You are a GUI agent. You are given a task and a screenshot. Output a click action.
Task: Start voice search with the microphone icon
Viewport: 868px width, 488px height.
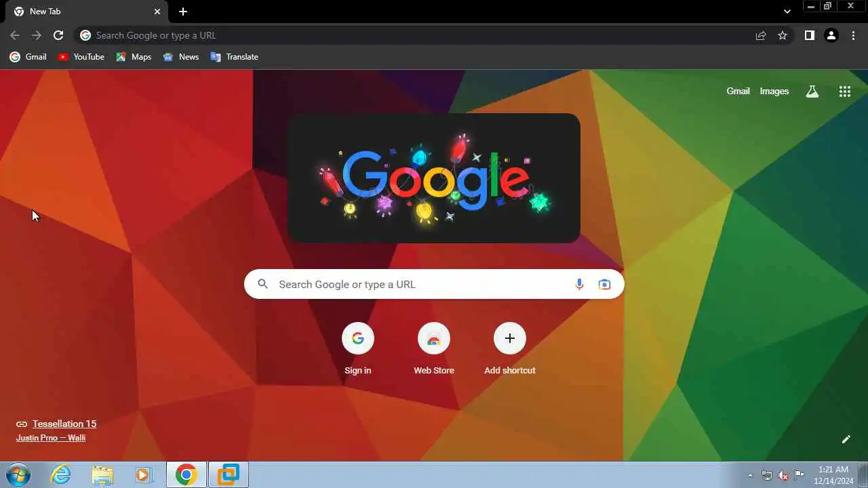579,285
